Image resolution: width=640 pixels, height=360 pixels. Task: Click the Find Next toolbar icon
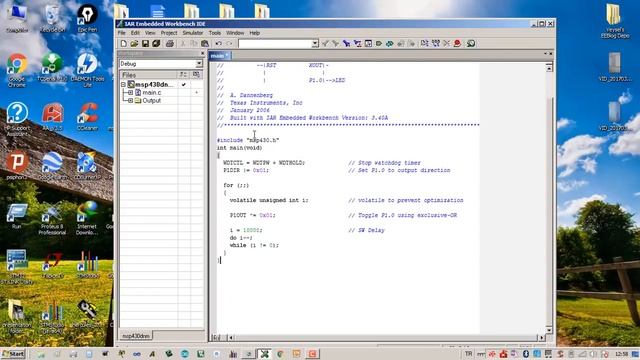[336, 43]
